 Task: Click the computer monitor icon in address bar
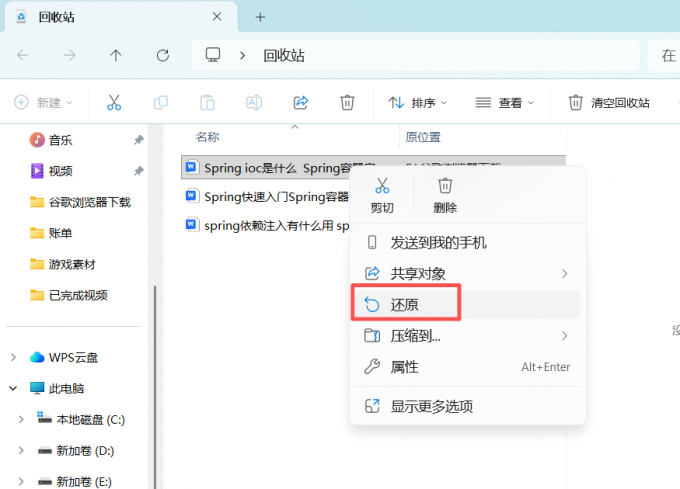[x=212, y=55]
